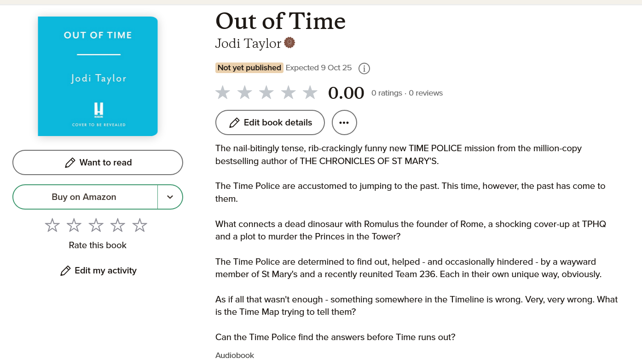This screenshot has width=642, height=364.
Task: Open the dropdown chevron beside Buy on Amazon
Action: (170, 197)
